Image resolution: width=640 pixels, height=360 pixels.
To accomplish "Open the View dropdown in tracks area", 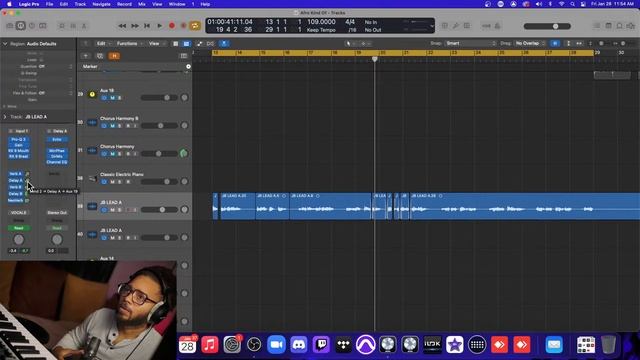I will (x=156, y=43).
